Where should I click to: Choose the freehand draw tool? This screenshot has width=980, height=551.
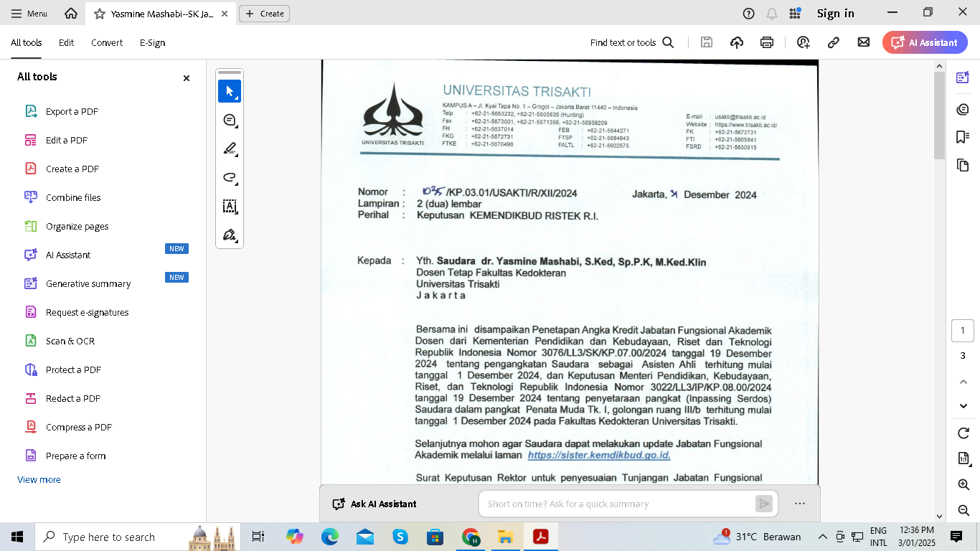coord(230,177)
